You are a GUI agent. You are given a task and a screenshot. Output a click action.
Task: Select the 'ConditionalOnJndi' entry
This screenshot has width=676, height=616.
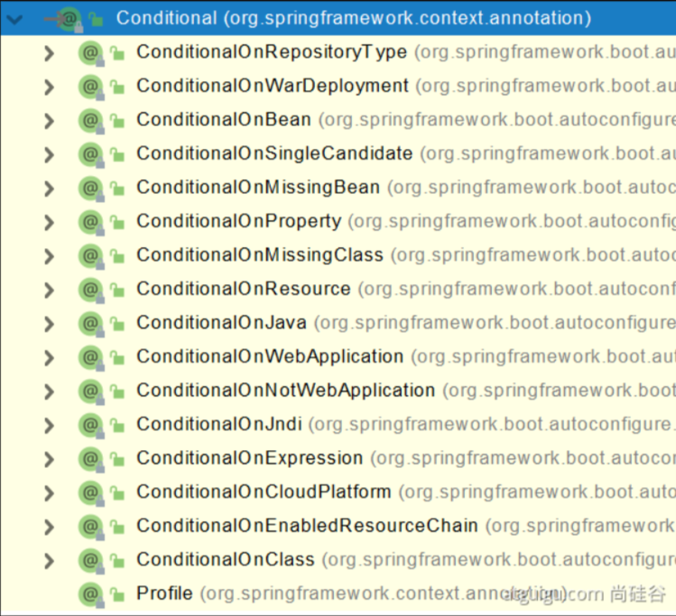click(x=219, y=424)
